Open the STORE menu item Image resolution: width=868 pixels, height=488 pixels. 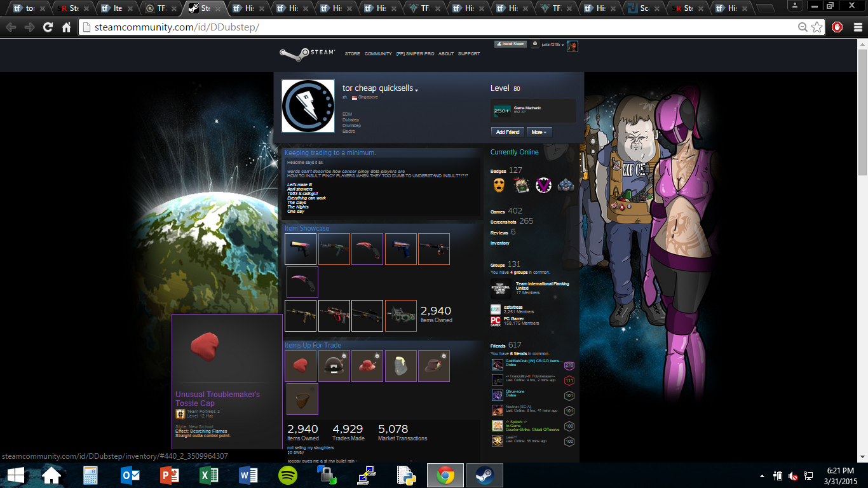click(352, 54)
